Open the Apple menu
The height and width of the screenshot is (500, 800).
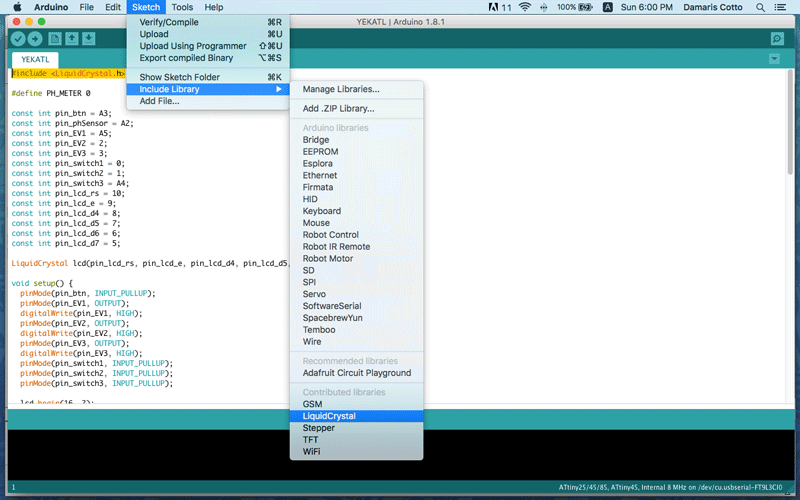click(x=17, y=7)
